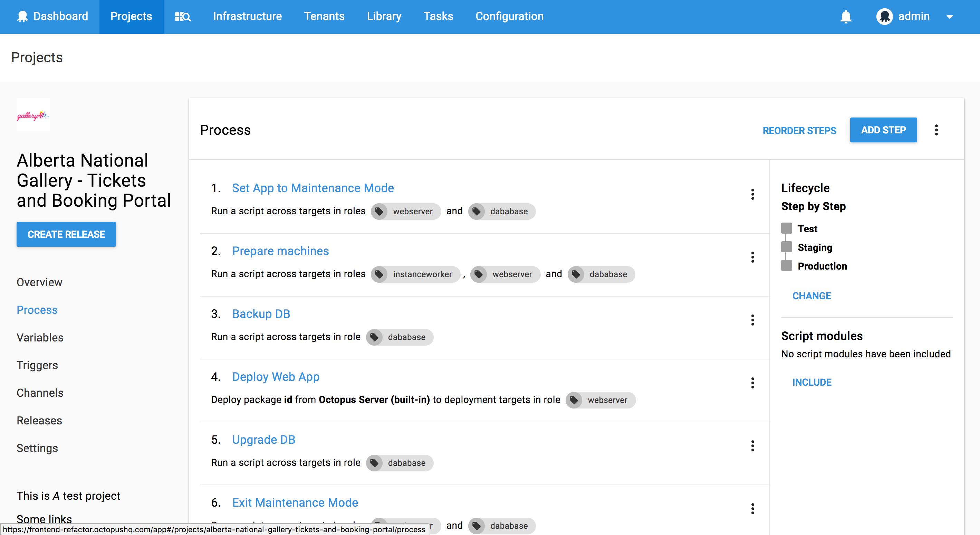Click the Production environment phase box
Image resolution: width=980 pixels, height=535 pixels.
tap(786, 266)
